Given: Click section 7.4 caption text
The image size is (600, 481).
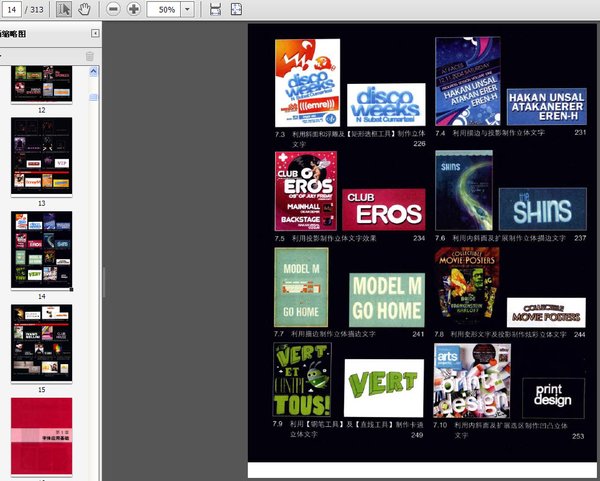Looking at the screenshot, I should point(499,133).
